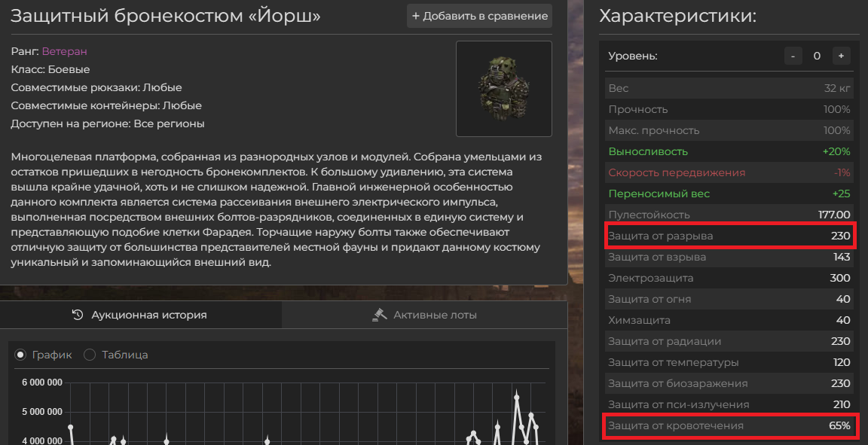The width and height of the screenshot is (868, 445).
Task: Click the Пулестойкость stat row
Action: [729, 215]
